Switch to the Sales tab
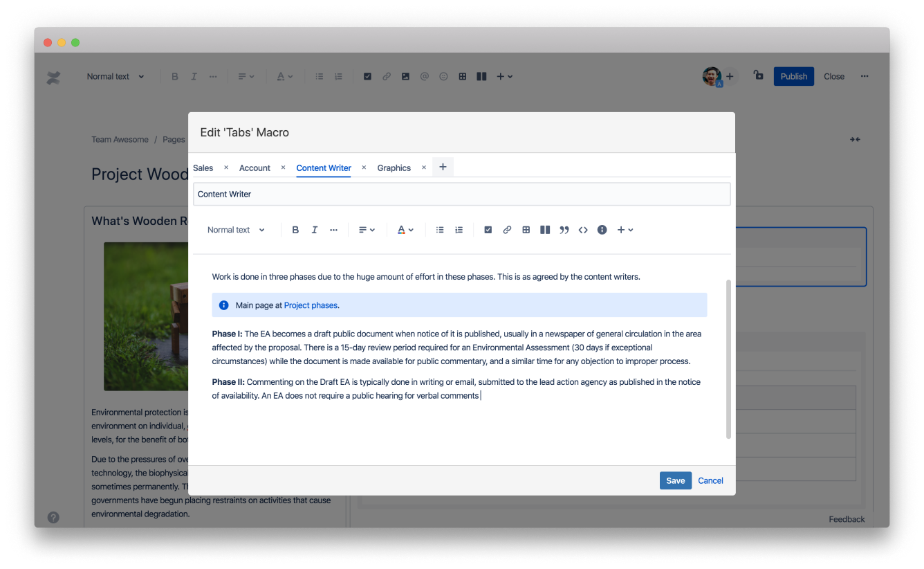 click(203, 168)
